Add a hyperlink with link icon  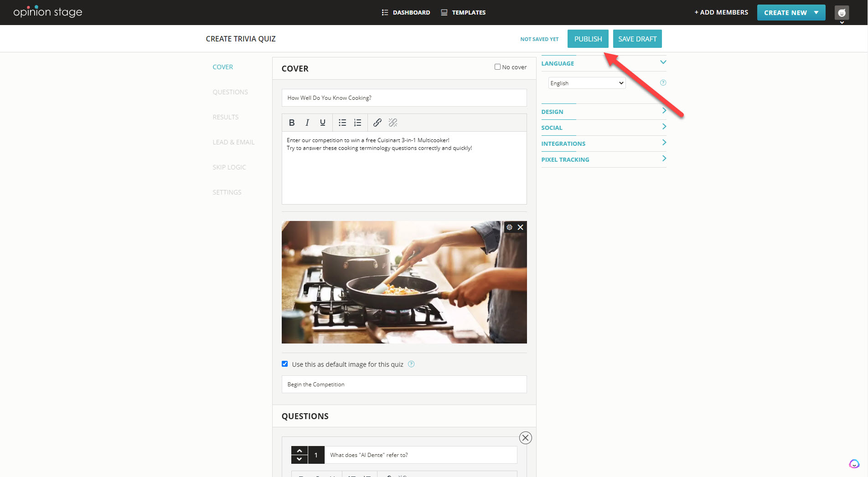[377, 123]
